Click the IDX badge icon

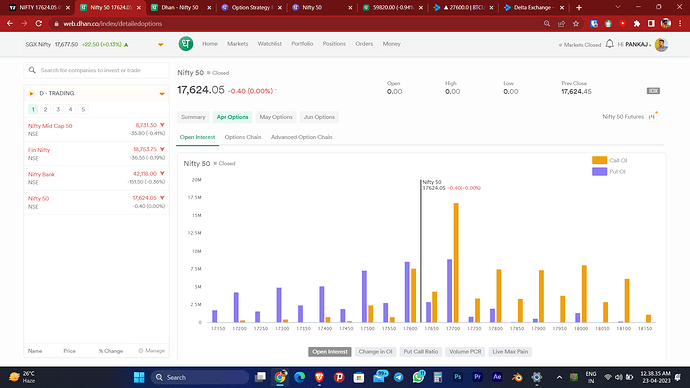(x=653, y=91)
